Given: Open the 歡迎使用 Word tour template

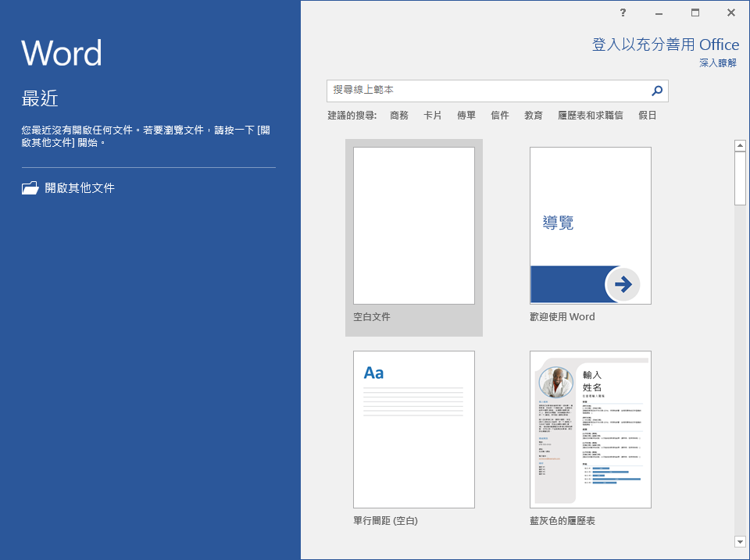Looking at the screenshot, I should pos(591,226).
